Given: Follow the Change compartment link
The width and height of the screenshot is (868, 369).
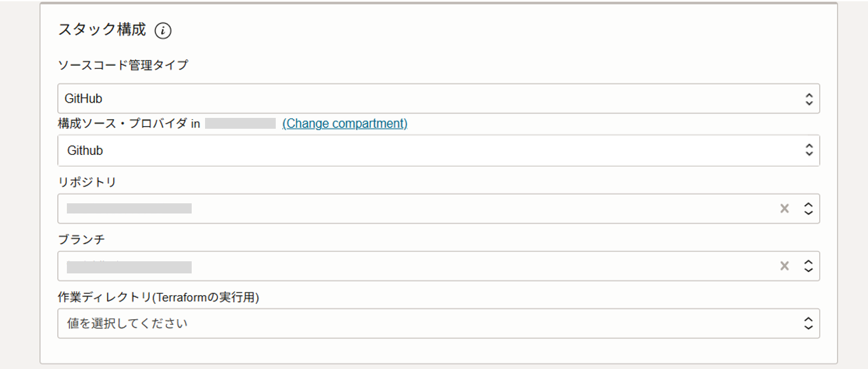Looking at the screenshot, I should click(x=345, y=124).
